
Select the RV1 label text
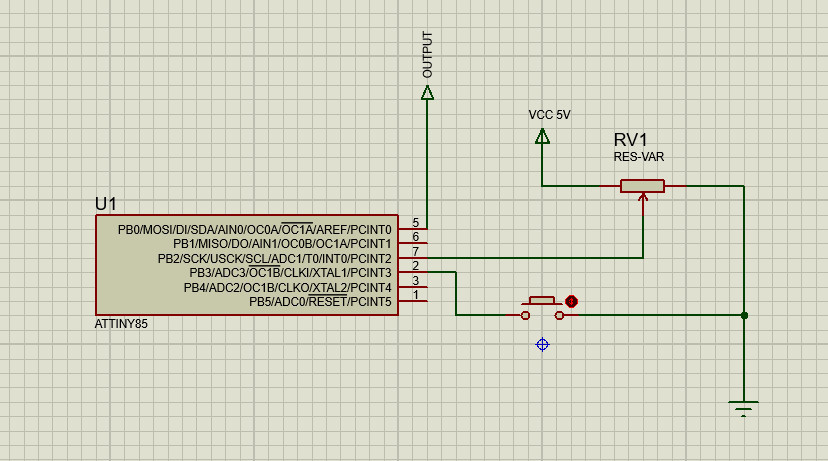coord(630,140)
